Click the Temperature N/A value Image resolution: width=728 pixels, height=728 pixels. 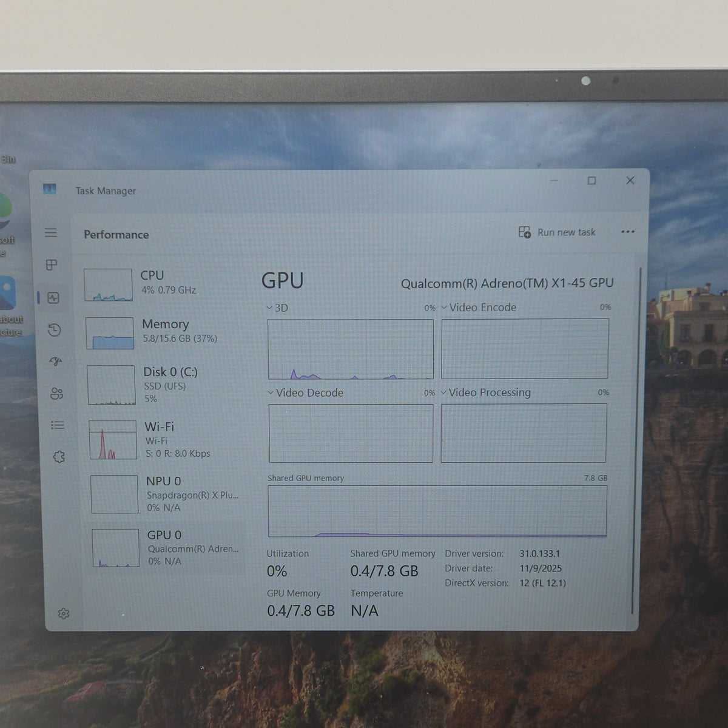point(364,611)
